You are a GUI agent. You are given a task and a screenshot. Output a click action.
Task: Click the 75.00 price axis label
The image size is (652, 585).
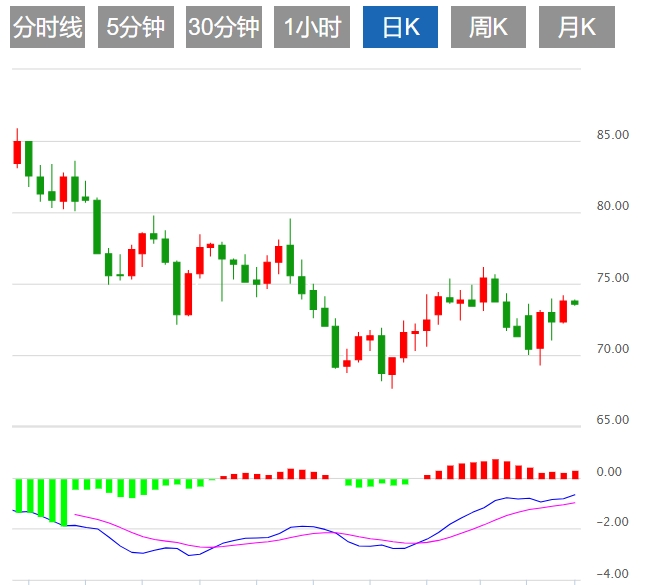tap(612, 278)
